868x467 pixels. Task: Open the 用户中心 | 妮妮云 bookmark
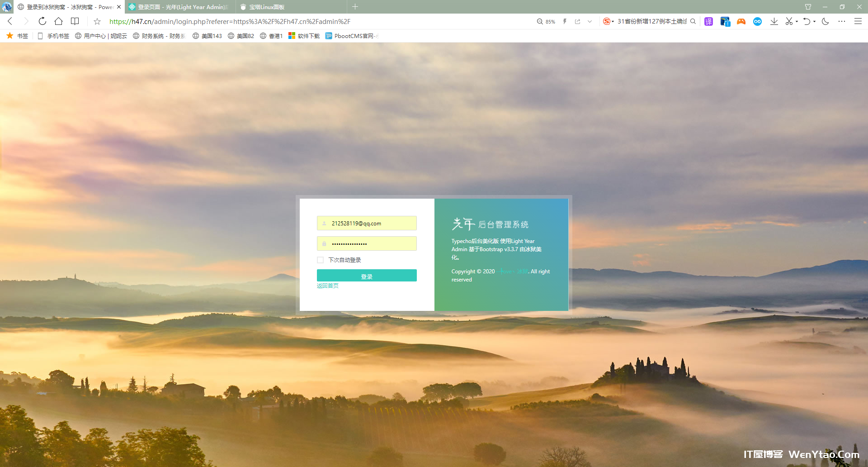(x=101, y=36)
